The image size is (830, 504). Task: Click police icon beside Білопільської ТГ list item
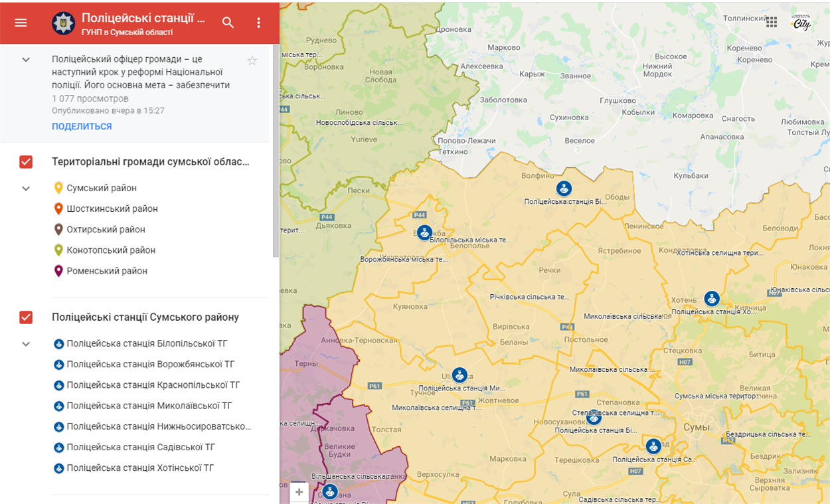[x=58, y=344]
